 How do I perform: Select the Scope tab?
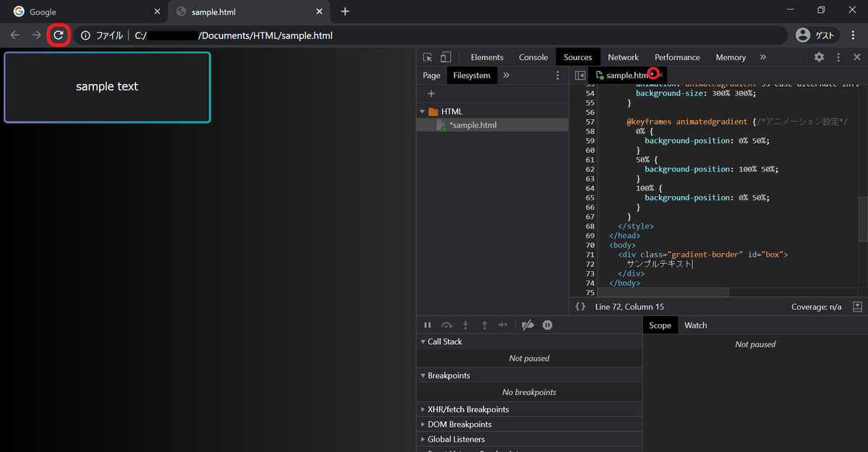click(660, 325)
